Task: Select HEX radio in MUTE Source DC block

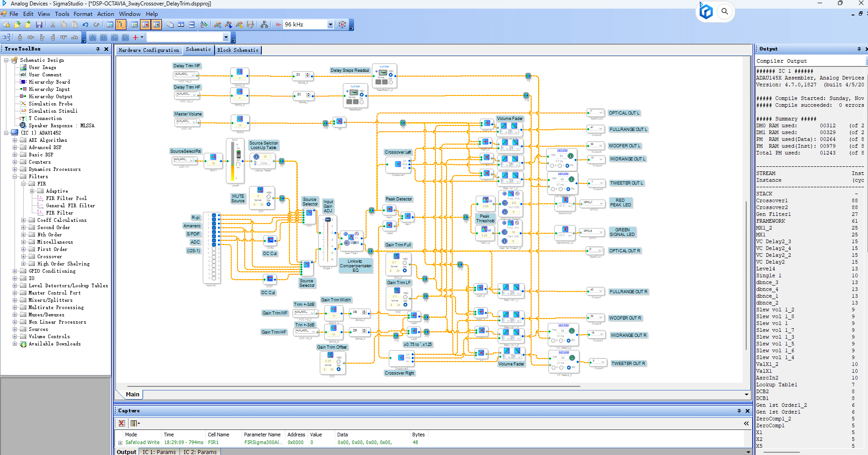Action: coord(269,197)
